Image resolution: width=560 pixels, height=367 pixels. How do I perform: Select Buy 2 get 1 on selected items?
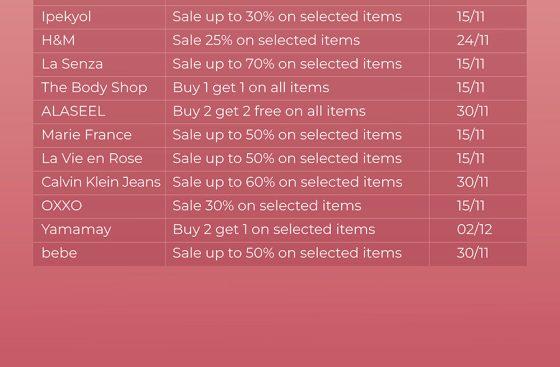274,229
